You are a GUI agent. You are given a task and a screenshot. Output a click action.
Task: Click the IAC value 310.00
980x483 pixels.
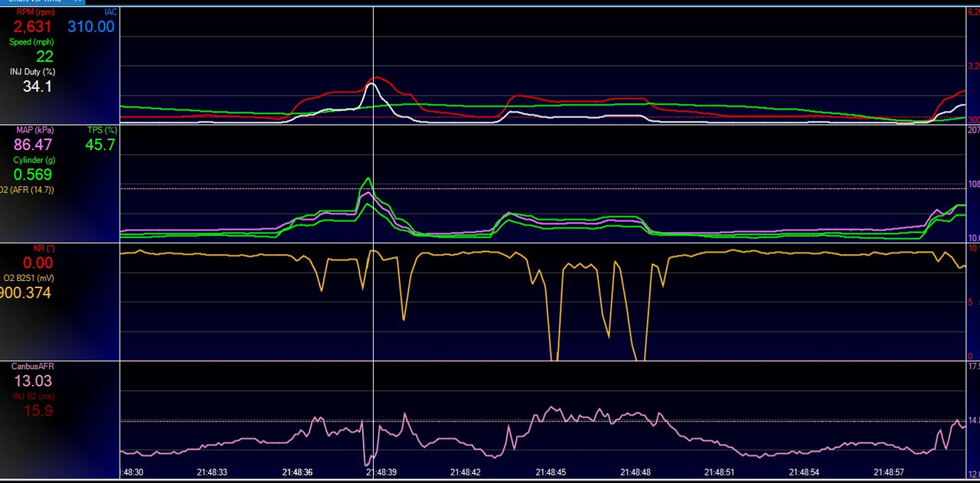click(91, 27)
